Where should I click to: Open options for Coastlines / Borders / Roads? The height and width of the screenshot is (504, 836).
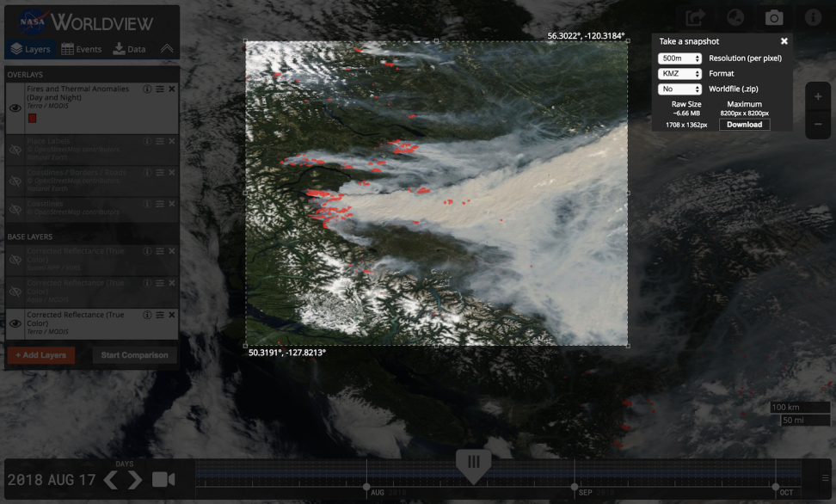click(160, 172)
